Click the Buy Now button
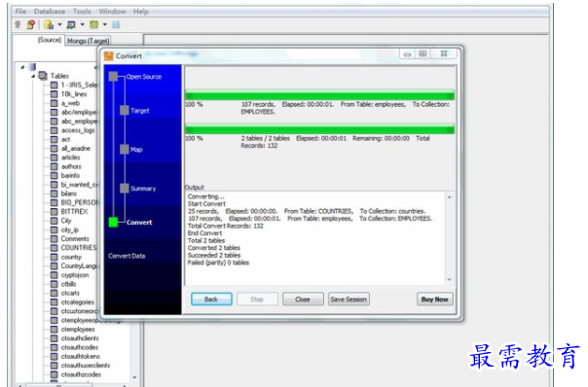Viewport: 588px width, 387px height. point(434,299)
